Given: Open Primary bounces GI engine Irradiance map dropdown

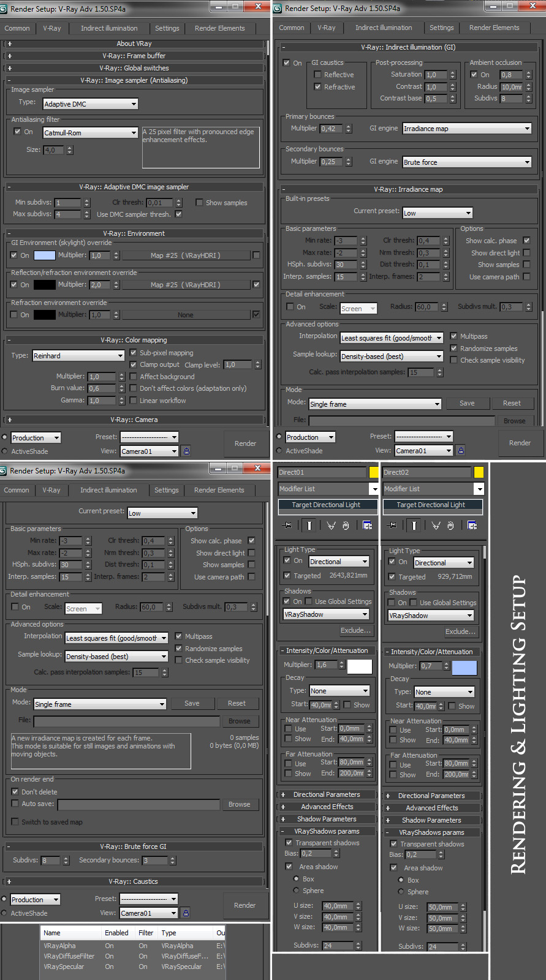Looking at the screenshot, I should click(x=467, y=129).
